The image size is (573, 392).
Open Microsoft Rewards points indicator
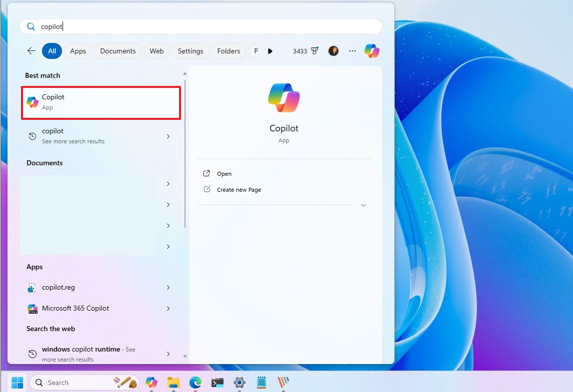[305, 50]
